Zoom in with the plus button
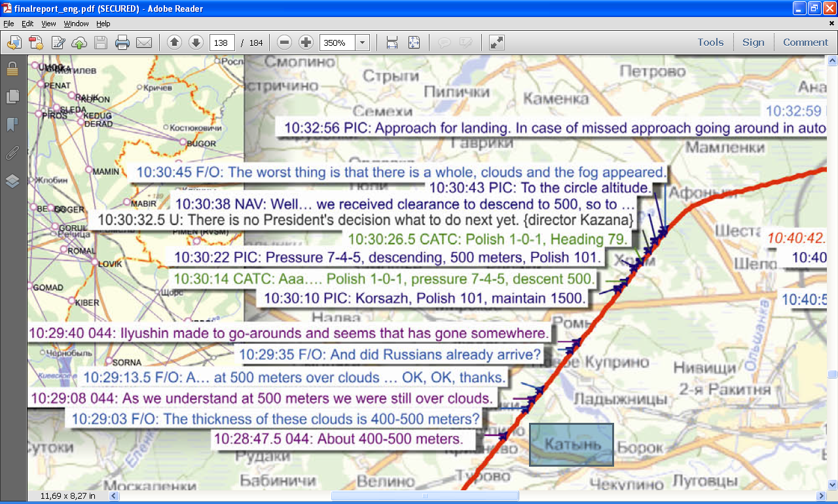Screen dimensions: 838x504 [306, 43]
